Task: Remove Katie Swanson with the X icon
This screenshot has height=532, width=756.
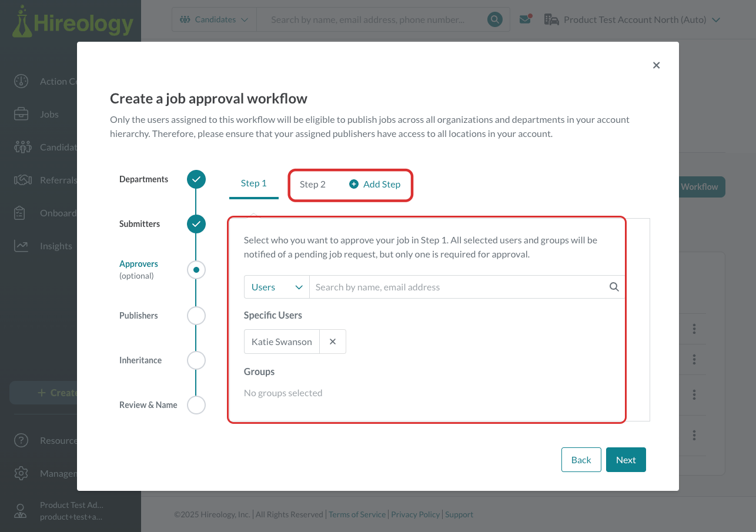Action: 333,342
